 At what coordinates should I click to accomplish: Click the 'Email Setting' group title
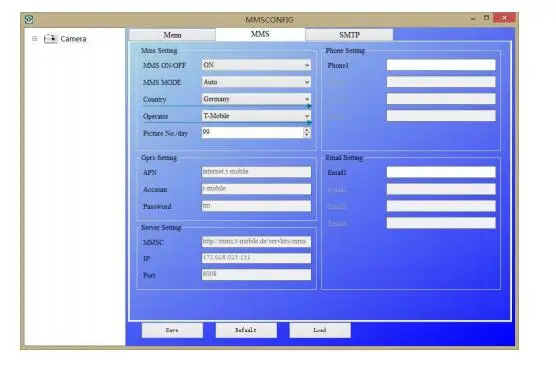(x=344, y=157)
